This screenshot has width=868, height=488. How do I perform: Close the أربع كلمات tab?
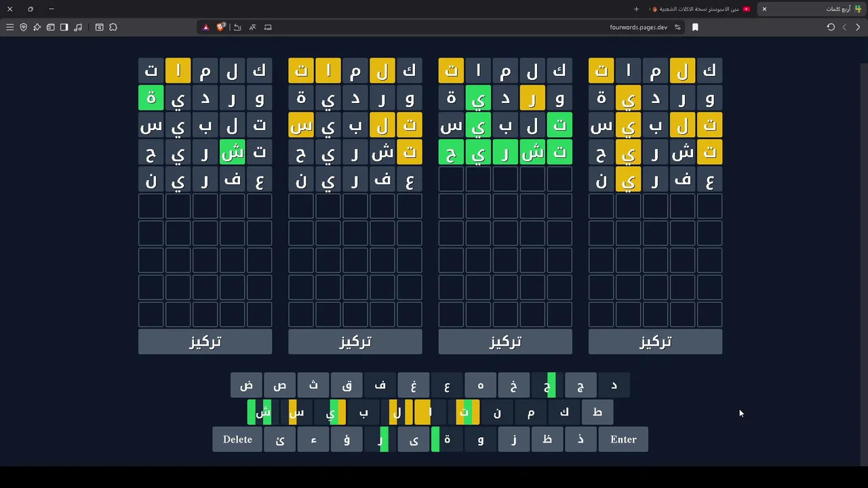pos(764,9)
